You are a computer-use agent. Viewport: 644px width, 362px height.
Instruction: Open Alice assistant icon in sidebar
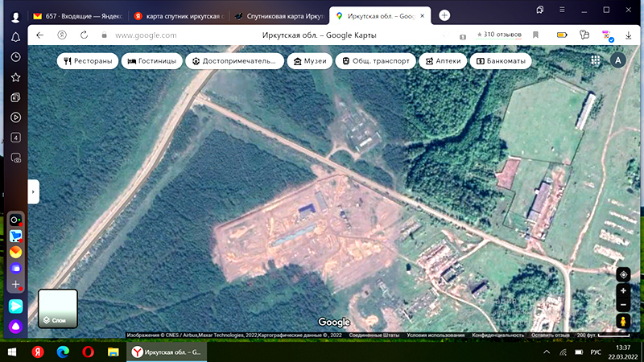(x=15, y=327)
